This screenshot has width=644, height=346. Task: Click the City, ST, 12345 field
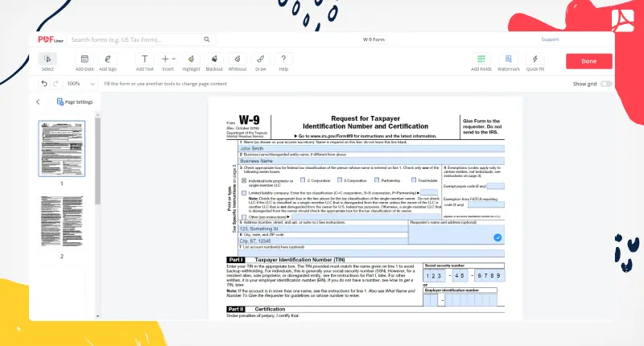324,241
